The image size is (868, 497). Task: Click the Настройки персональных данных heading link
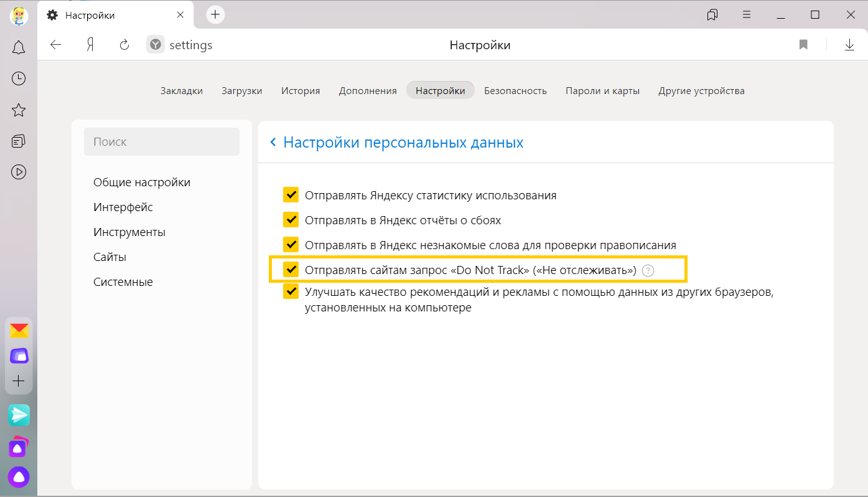[x=403, y=143]
